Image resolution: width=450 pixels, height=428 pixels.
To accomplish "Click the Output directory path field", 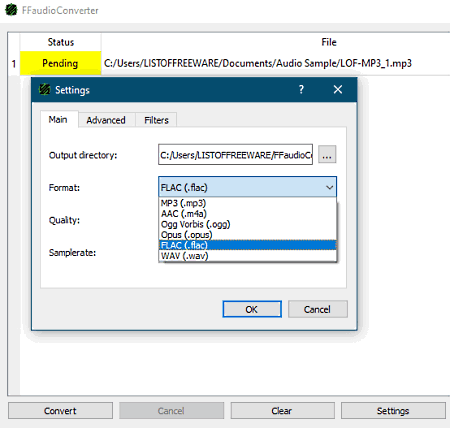I will pyautogui.click(x=235, y=155).
